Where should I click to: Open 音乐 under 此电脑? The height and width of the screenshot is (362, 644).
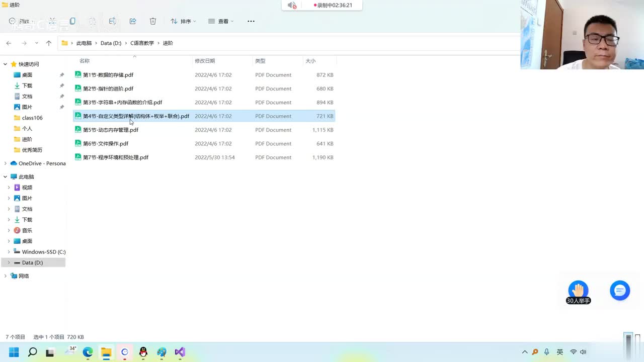tap(27, 230)
